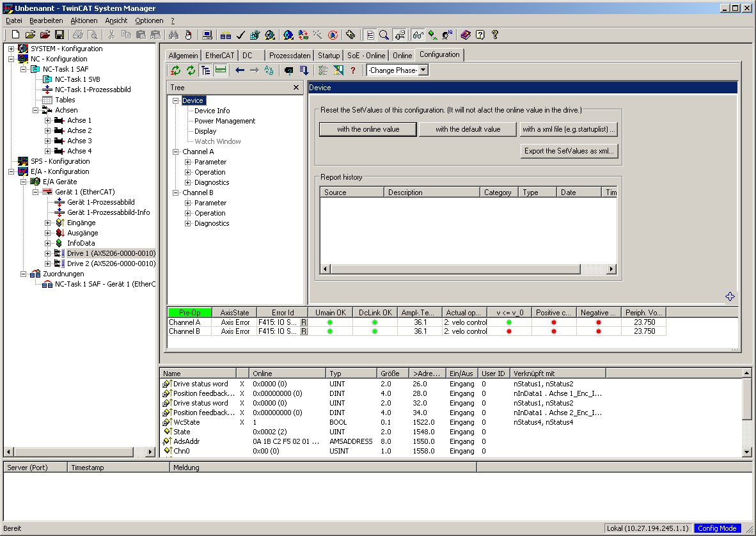The image size is (756, 536).
Task: Click the red-green refresh arrows icon
Action: click(176, 70)
